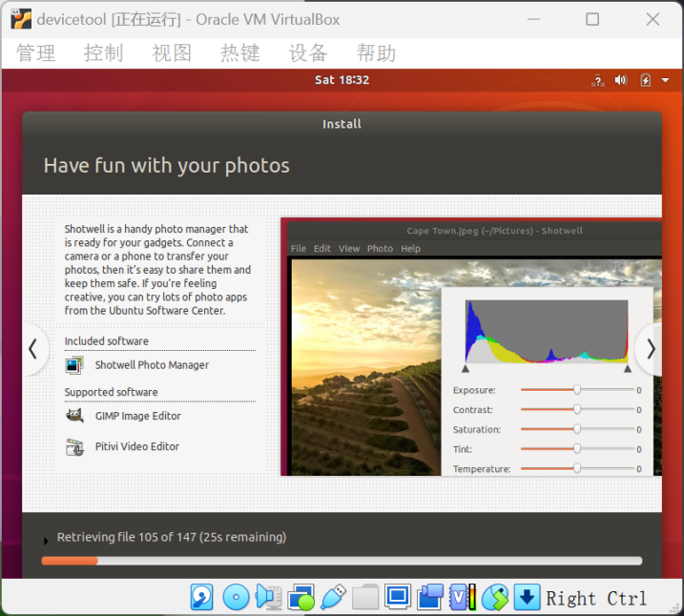This screenshot has height=616, width=684.
Task: Click the network adapter status icon
Action: 301,597
